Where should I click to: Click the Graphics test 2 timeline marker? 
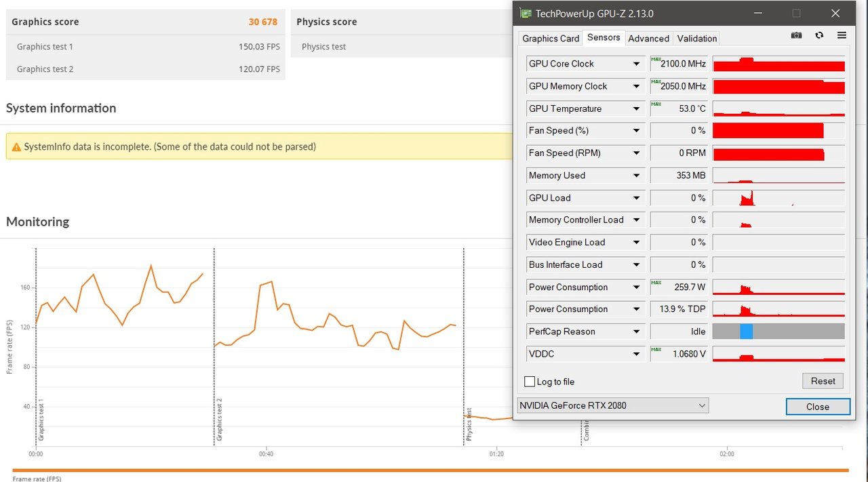click(218, 420)
